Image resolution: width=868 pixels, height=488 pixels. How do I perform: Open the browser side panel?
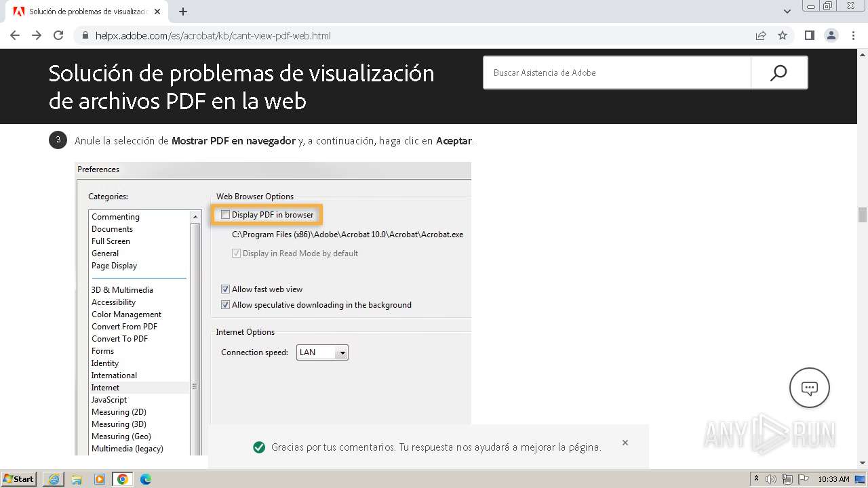(x=810, y=35)
